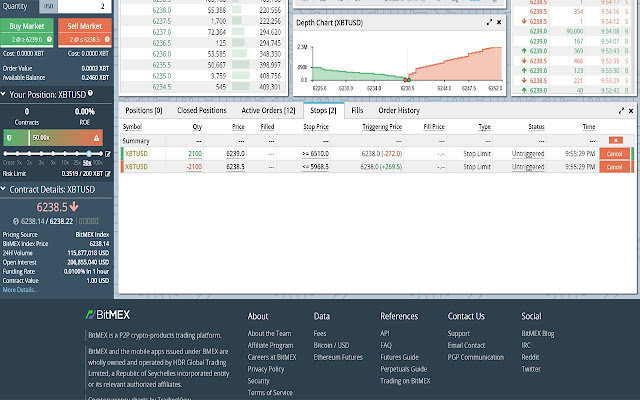Open the Buy Market help tooltip icon
This screenshot has height=400, width=640.
pyautogui.click(x=49, y=39)
